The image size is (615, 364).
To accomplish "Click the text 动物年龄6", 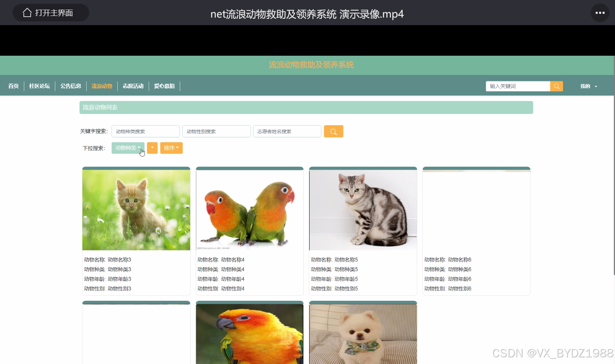I will coord(460,279).
